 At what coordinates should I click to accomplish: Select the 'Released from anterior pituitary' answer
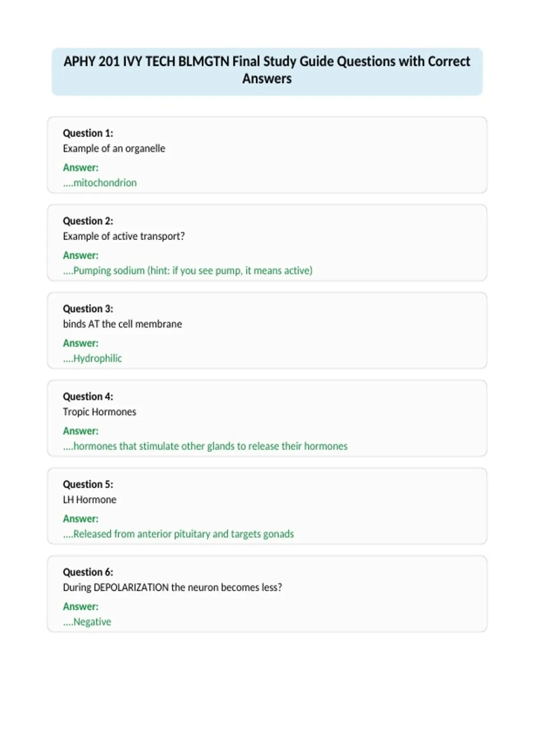click(178, 534)
